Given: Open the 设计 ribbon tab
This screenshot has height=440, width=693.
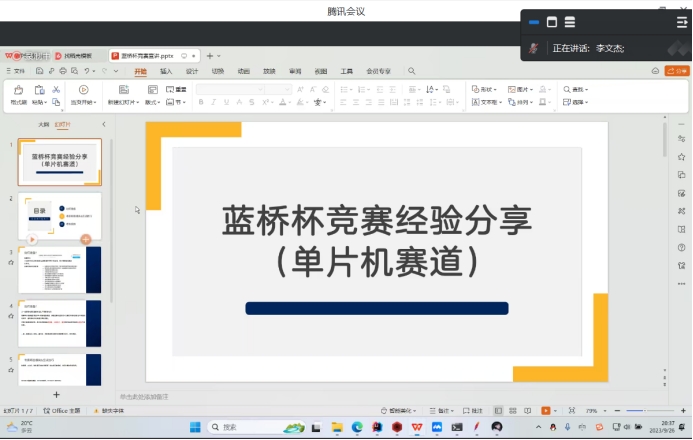Looking at the screenshot, I should point(192,71).
